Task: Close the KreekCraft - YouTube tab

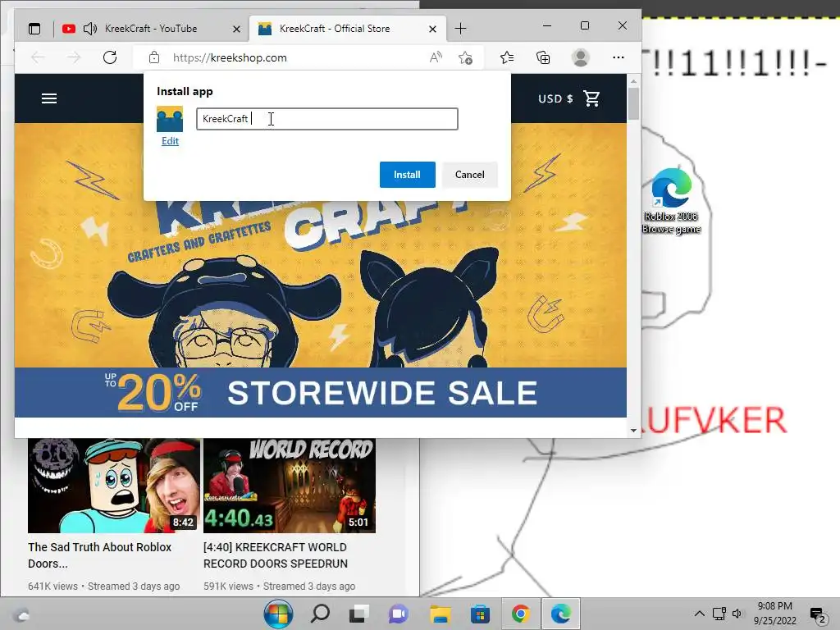Action: 236,29
